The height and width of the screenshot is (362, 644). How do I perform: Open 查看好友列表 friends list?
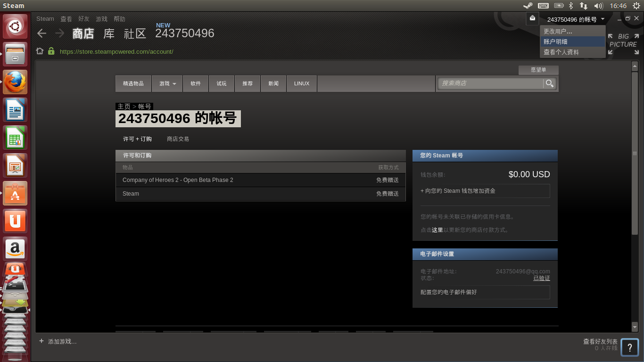click(x=600, y=342)
